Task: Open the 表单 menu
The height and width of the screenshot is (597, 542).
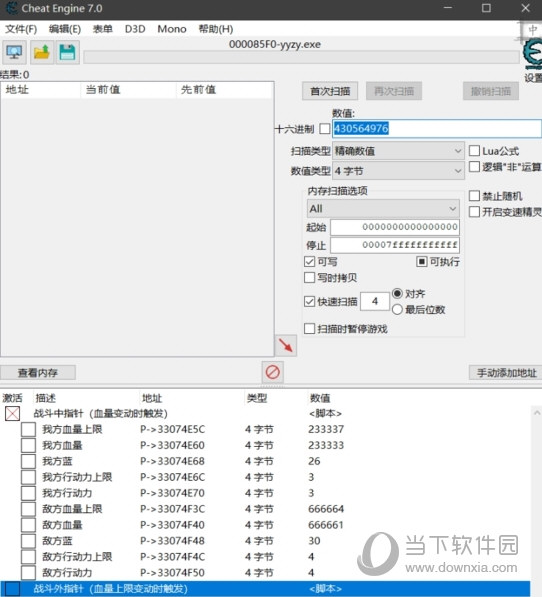Action: pyautogui.click(x=102, y=29)
